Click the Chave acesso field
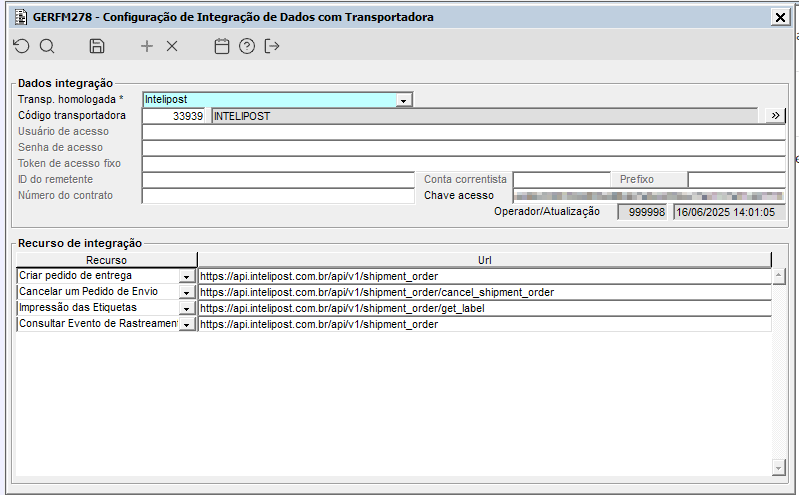Image resolution: width=799 pixels, height=495 pixels. coord(649,196)
